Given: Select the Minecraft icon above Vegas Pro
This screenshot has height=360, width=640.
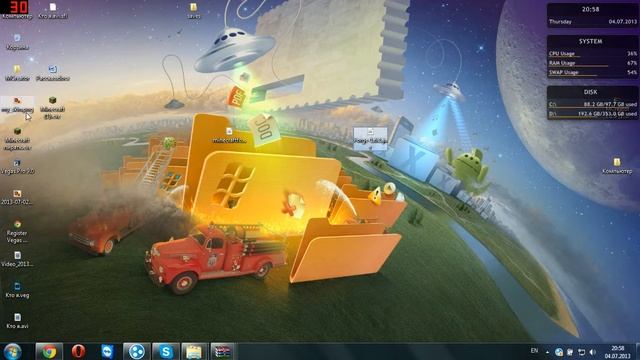Looking at the screenshot, I should [x=17, y=138].
